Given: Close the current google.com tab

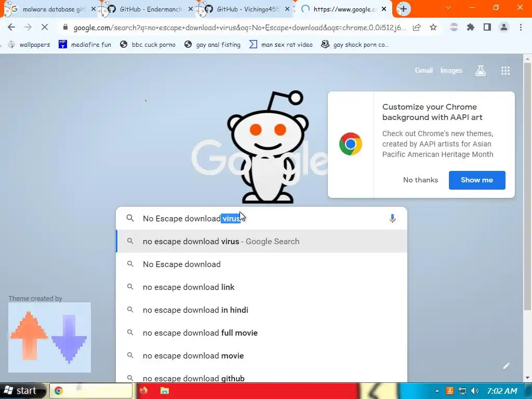Looking at the screenshot, I should coord(384,9).
